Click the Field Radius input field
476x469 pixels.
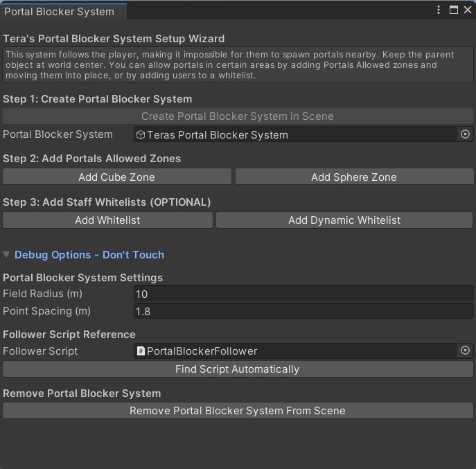pos(303,294)
